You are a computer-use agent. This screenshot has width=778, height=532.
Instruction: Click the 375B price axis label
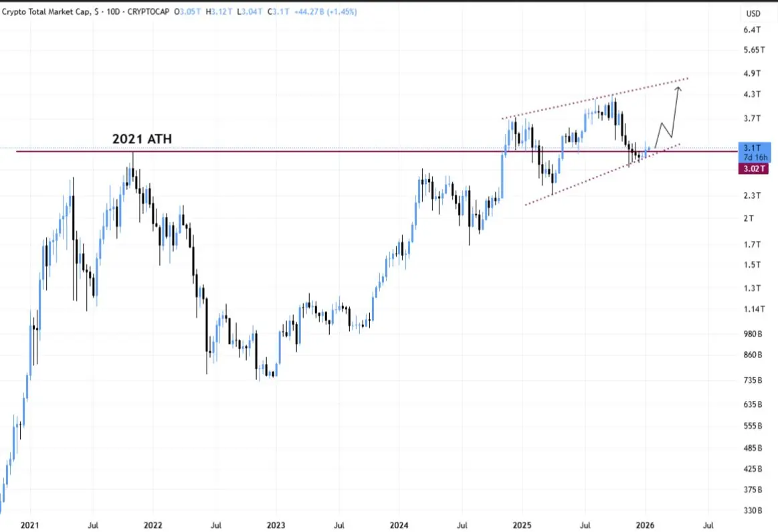point(753,490)
